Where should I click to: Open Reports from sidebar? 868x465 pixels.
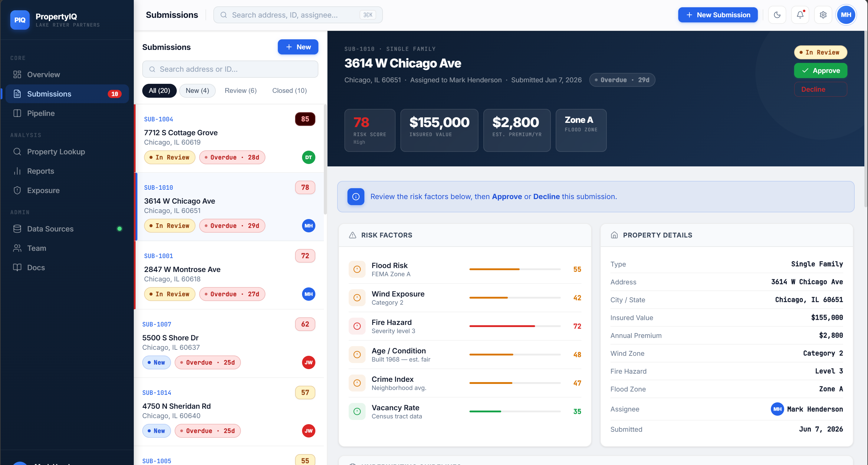coord(67,171)
